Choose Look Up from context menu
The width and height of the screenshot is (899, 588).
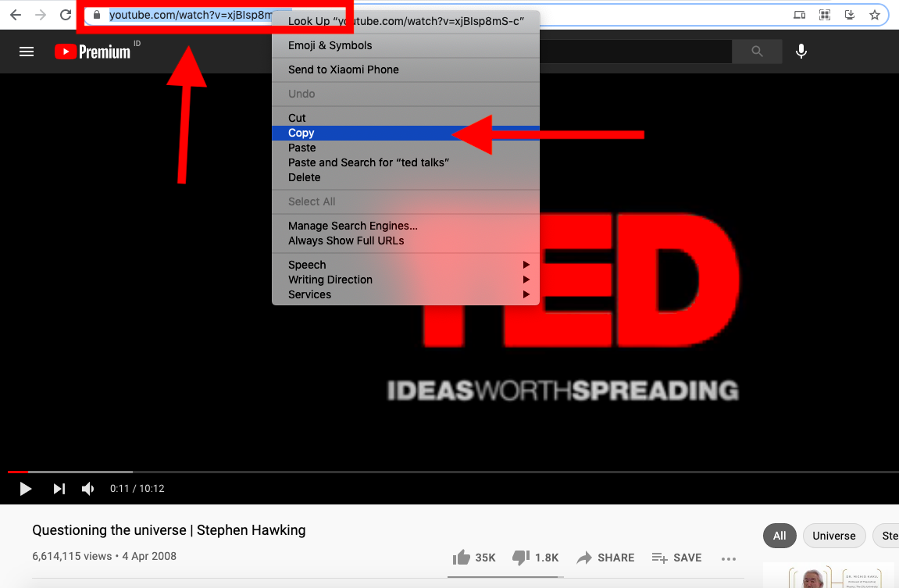[406, 21]
